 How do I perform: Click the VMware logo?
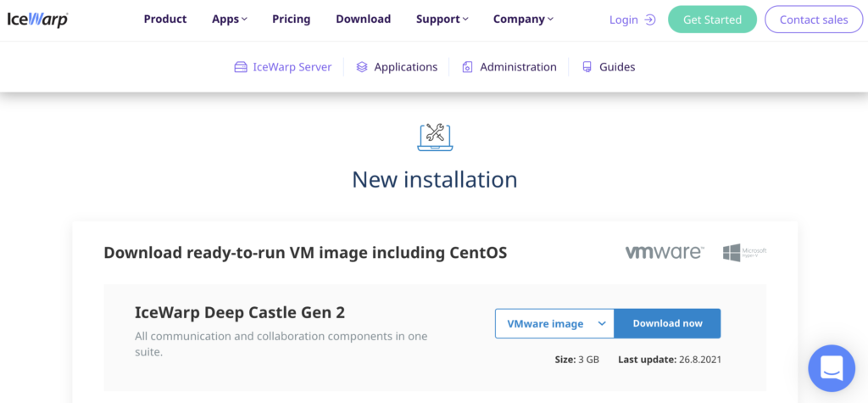pyautogui.click(x=664, y=252)
